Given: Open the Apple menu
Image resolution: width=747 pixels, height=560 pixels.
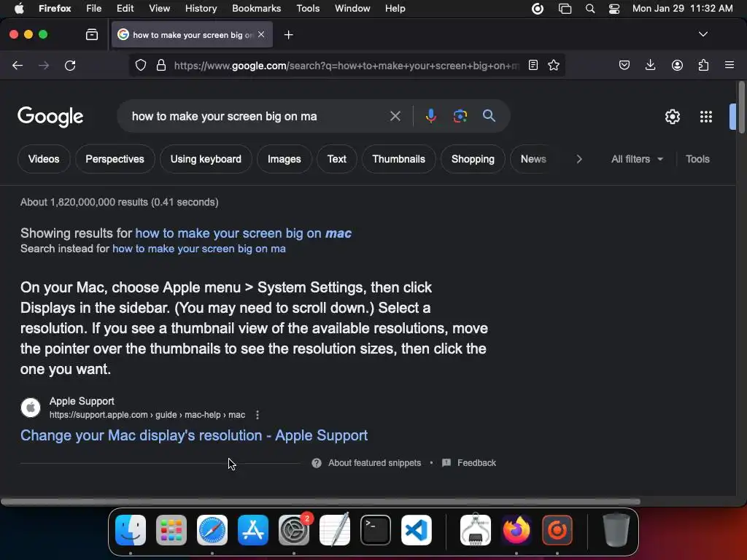Looking at the screenshot, I should click(x=19, y=8).
